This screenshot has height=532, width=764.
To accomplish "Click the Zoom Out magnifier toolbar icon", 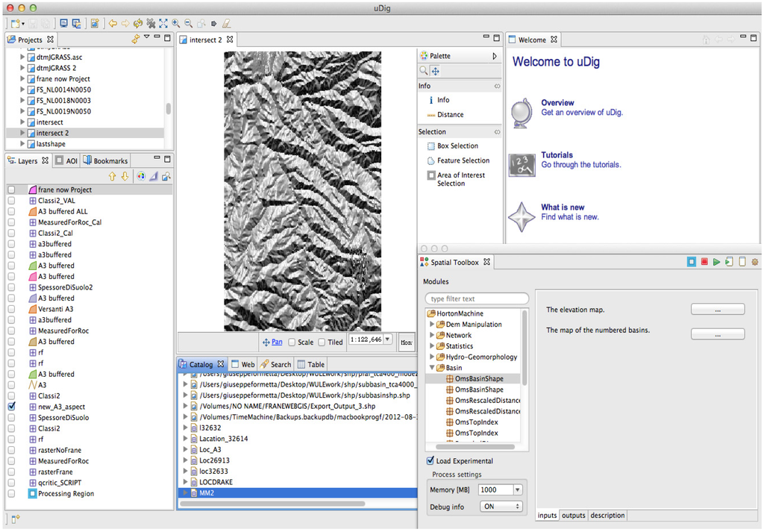I will (x=188, y=23).
